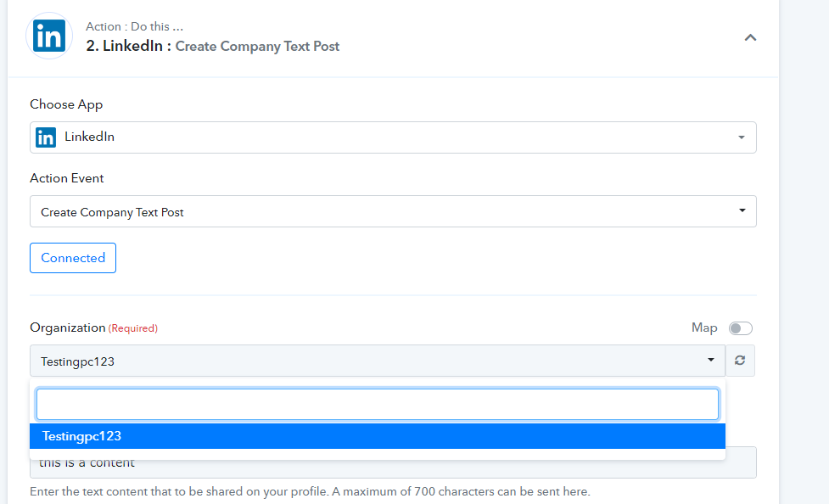829x504 pixels.
Task: Toggle the Map switch for Organization
Action: pos(740,328)
